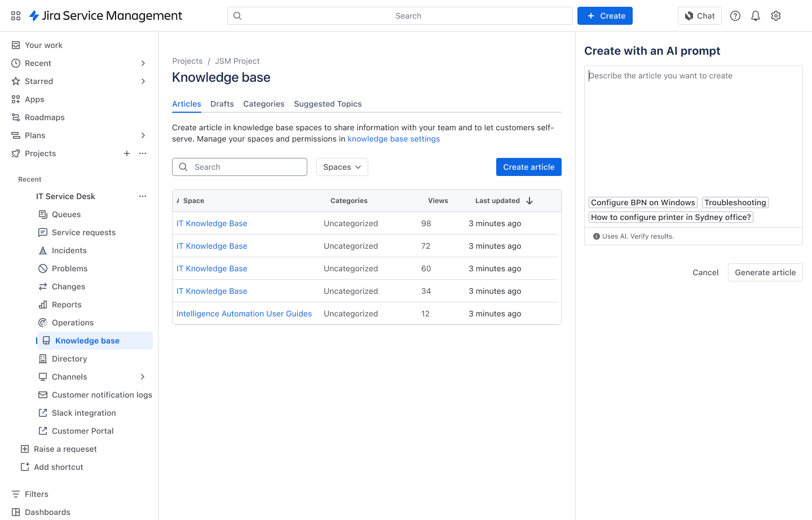This screenshot has width=812, height=520.
Task: Open the IT Knowledge Base with 98 views
Action: tap(212, 223)
